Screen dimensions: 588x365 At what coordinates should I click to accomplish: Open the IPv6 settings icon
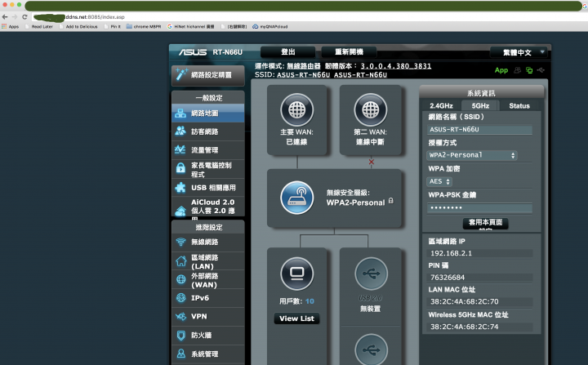tap(181, 298)
